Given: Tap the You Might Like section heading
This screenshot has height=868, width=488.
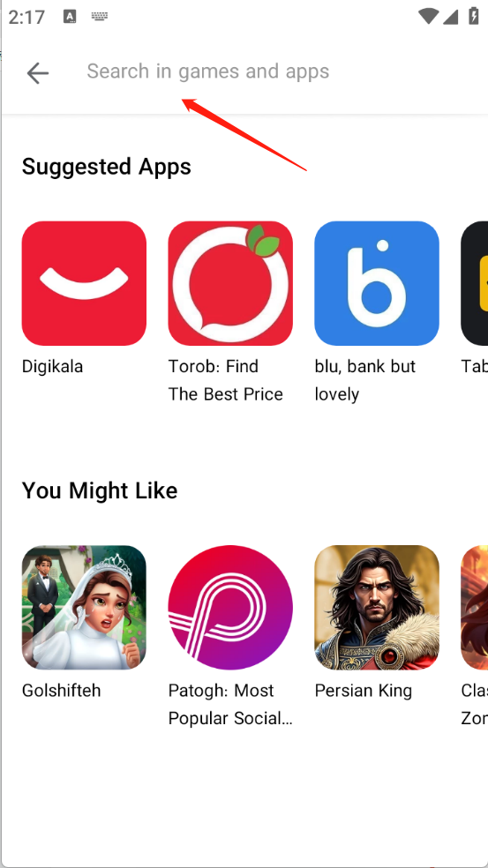Looking at the screenshot, I should pos(100,490).
